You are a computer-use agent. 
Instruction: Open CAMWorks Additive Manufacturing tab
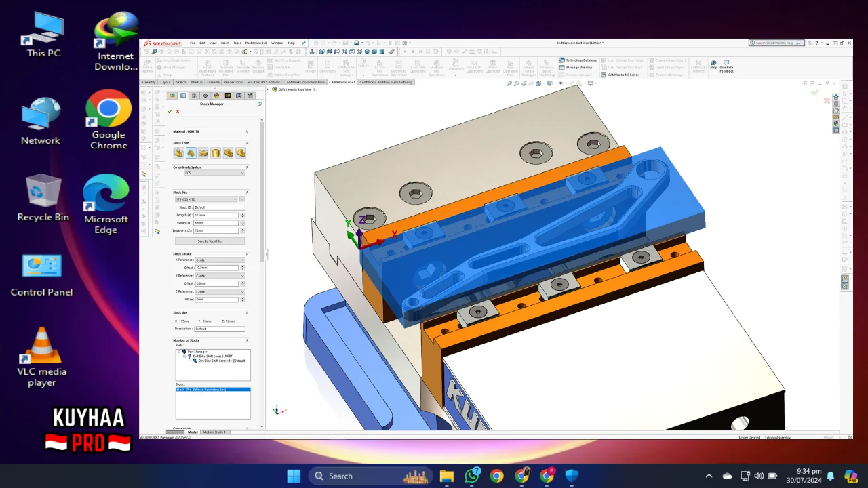pyautogui.click(x=386, y=82)
